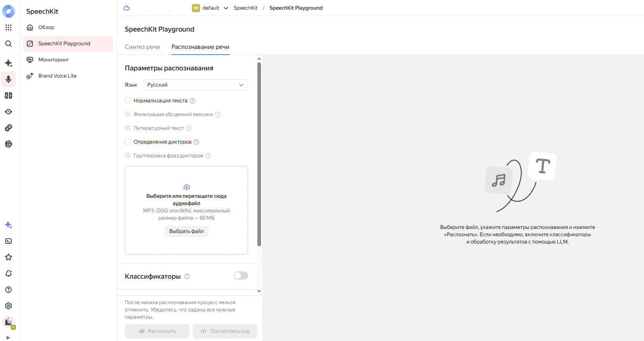Click the favorites star icon
The width and height of the screenshot is (644, 341).
pyautogui.click(x=8, y=257)
